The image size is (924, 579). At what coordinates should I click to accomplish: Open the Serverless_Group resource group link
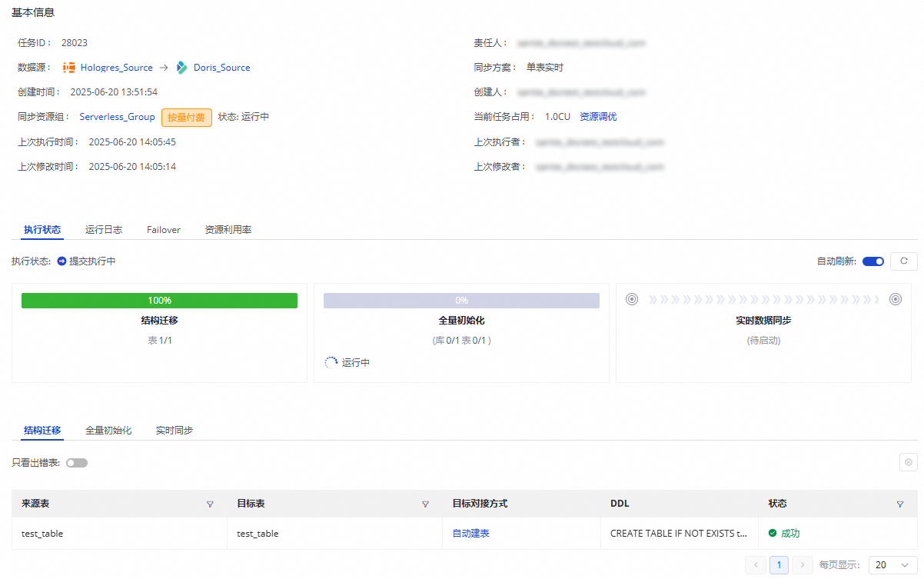tap(118, 117)
